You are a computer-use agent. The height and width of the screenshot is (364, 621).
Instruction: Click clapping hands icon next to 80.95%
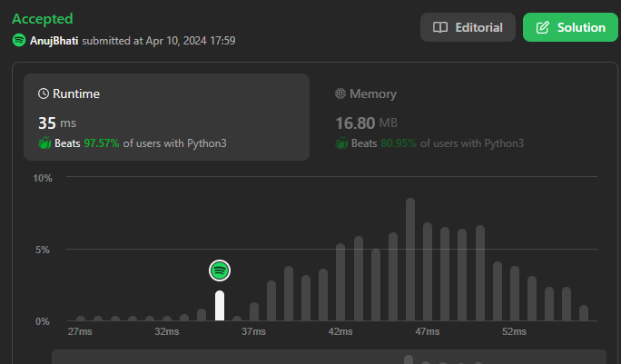pyautogui.click(x=341, y=143)
